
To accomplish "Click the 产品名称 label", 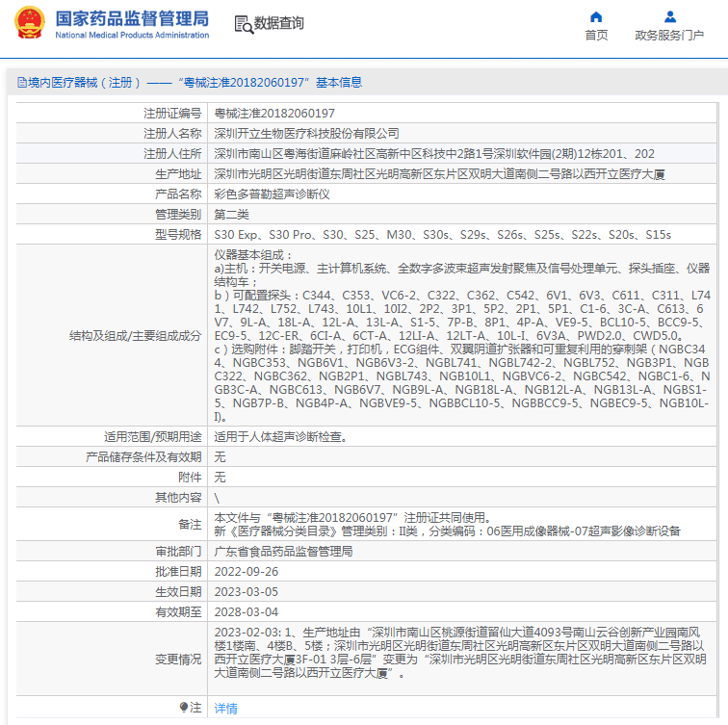I will (178, 194).
